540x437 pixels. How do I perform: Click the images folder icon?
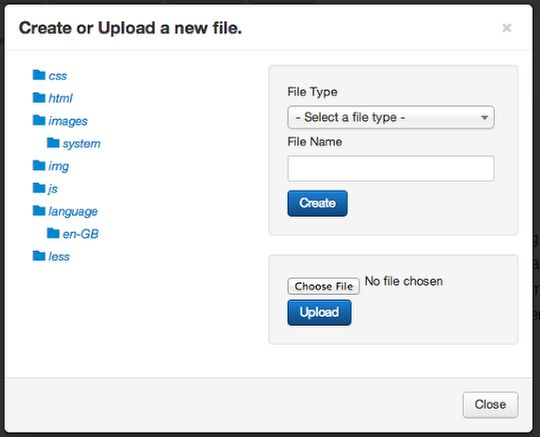tap(39, 120)
